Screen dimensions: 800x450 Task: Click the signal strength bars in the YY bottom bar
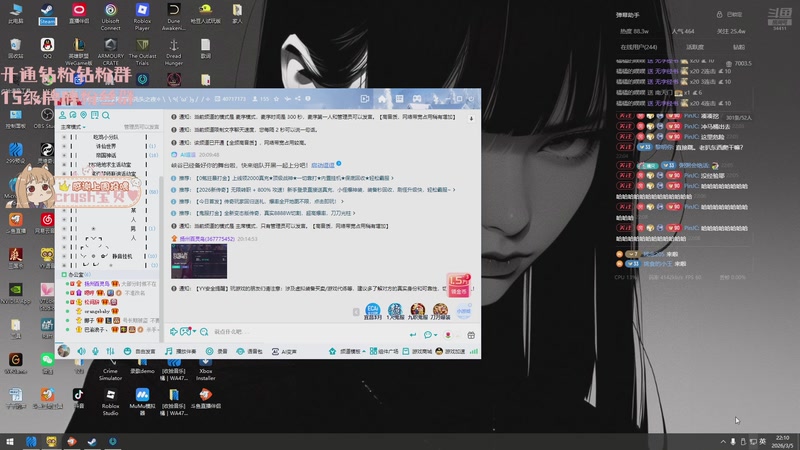click(x=474, y=352)
